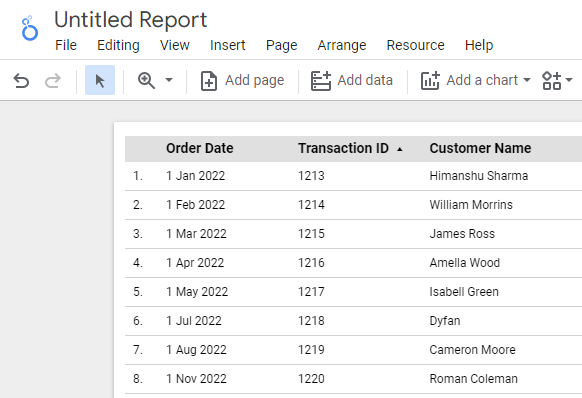The height and width of the screenshot is (398, 582).
Task: Click row number 8. in table
Action: [138, 378]
